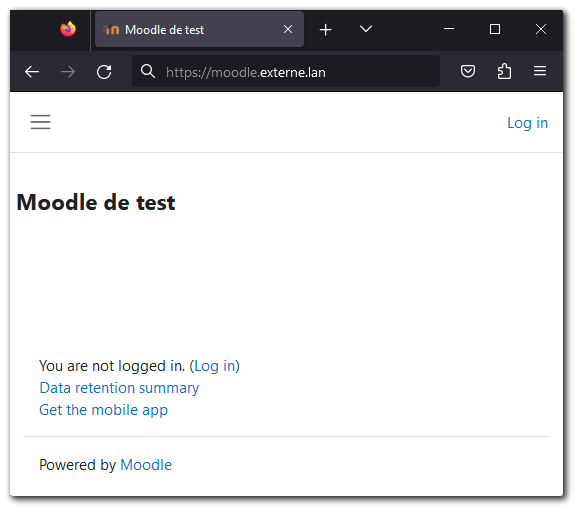Follow the Get the mobile app link

[x=103, y=410]
